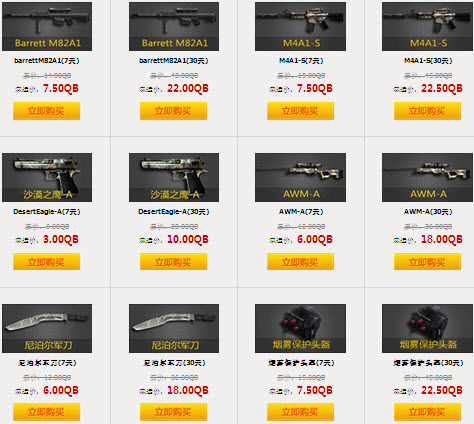Image resolution: width=474 pixels, height=424 pixels.
Task: Buy DesertEagle-A 30-day for 10.00QB
Action: click(173, 262)
